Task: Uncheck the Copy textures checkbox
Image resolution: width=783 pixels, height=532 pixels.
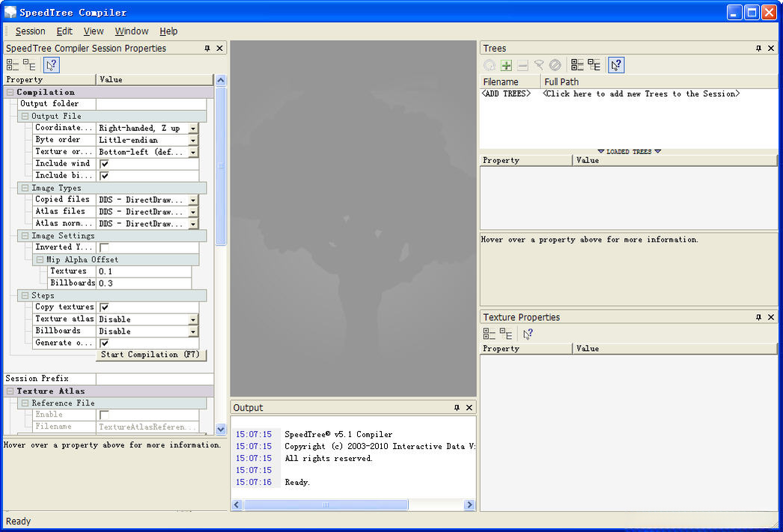Action: coord(104,307)
